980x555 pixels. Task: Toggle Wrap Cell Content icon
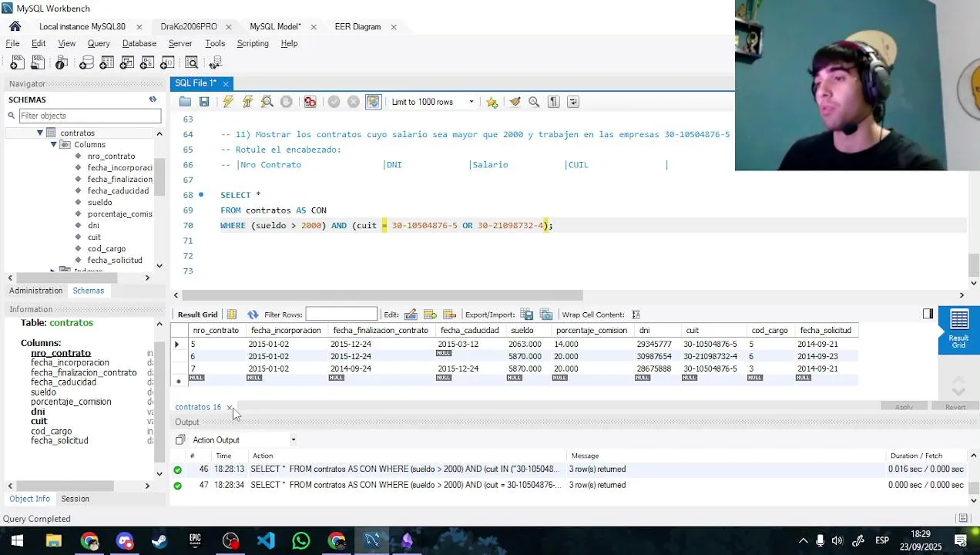636,314
